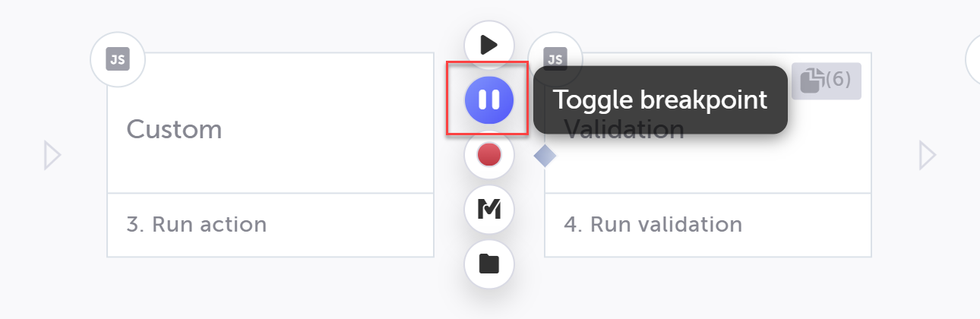The width and height of the screenshot is (980, 319).
Task: Toggle the breakpoint with the blue pause button
Action: click(x=489, y=99)
